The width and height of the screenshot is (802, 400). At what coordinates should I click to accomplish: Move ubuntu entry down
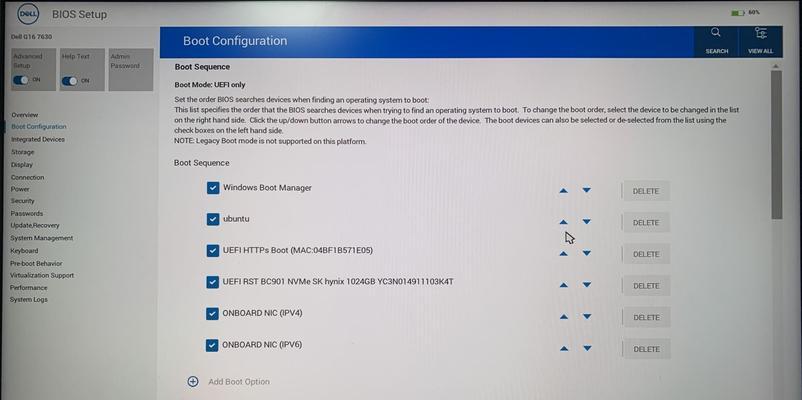(587, 221)
